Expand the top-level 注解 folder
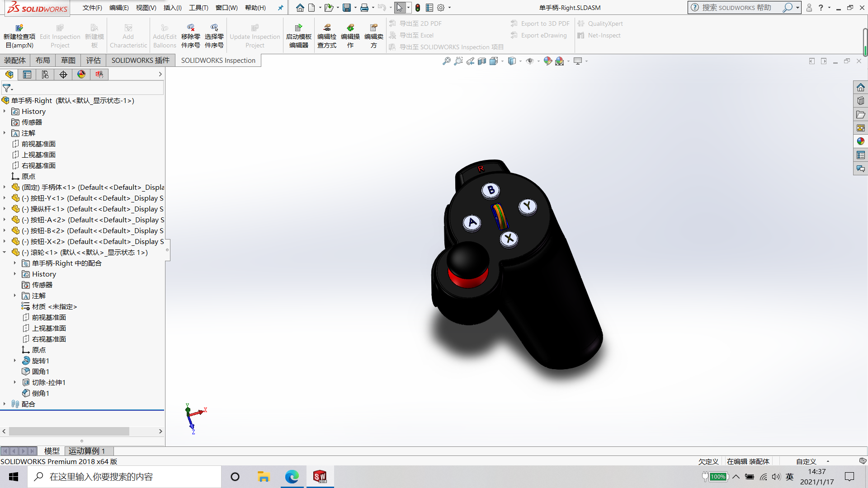This screenshot has height=488, width=868. point(5,133)
